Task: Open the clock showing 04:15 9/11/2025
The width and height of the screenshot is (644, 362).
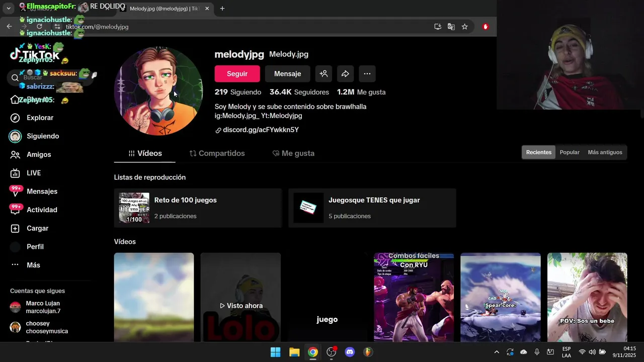Action: pos(624,352)
